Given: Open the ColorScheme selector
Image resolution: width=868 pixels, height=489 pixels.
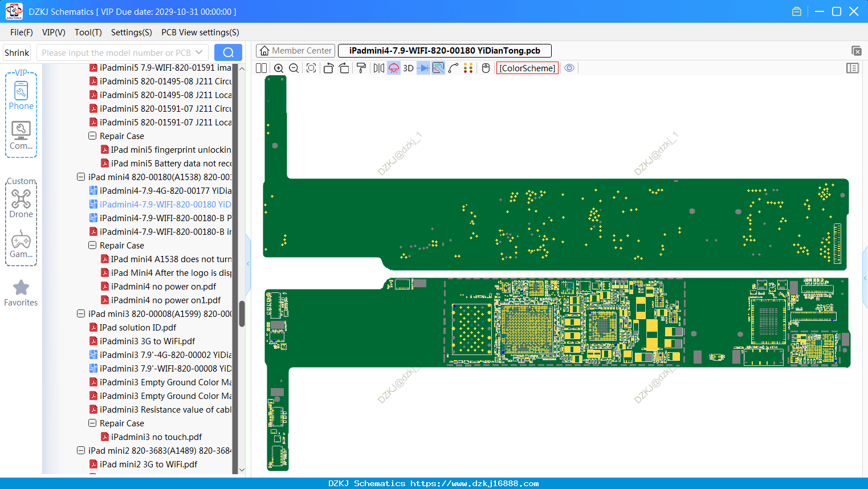Looking at the screenshot, I should point(528,68).
